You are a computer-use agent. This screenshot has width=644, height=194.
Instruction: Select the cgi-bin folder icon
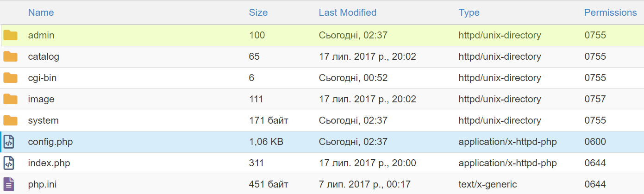10,78
